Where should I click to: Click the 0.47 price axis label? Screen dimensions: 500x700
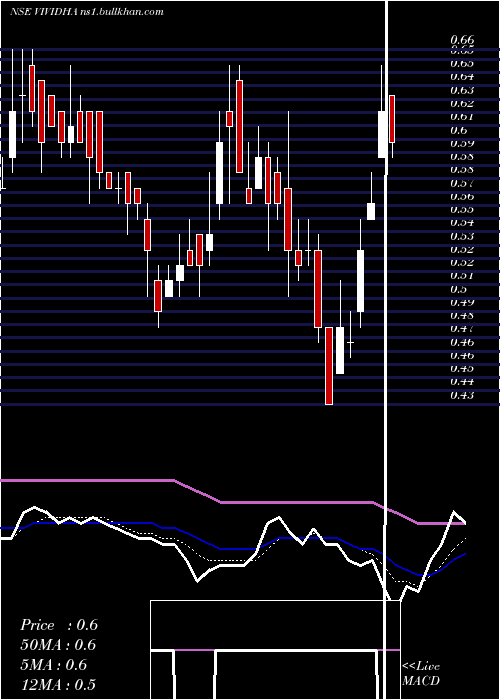[x=462, y=329]
